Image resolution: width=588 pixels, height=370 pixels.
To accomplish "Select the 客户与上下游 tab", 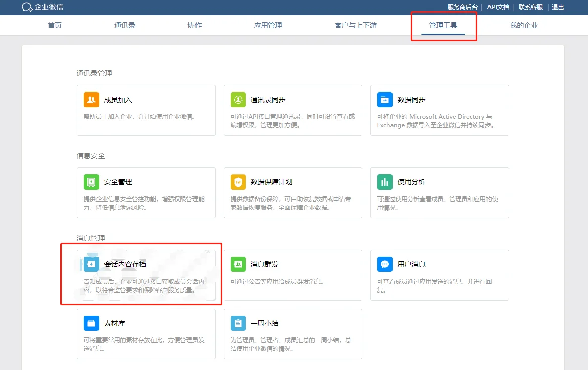I will pyautogui.click(x=355, y=25).
